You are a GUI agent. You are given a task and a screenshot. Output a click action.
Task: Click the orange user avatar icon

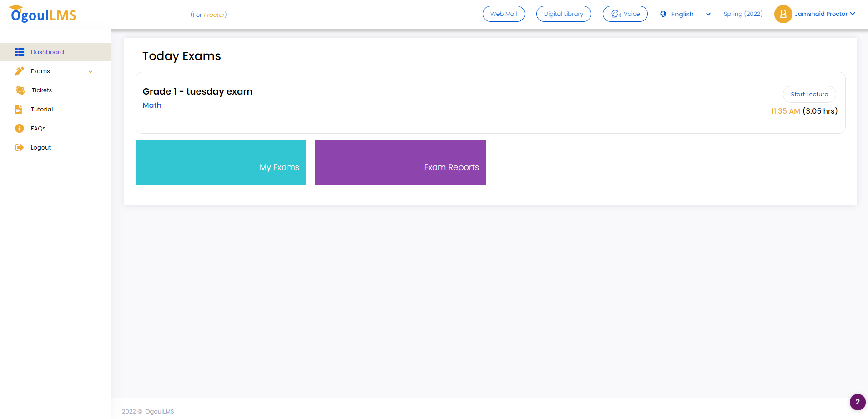coord(783,14)
